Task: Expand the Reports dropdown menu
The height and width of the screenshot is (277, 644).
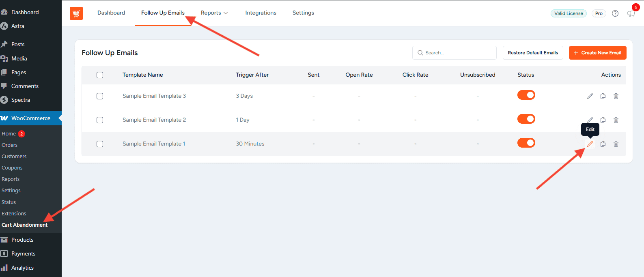Action: pos(214,13)
